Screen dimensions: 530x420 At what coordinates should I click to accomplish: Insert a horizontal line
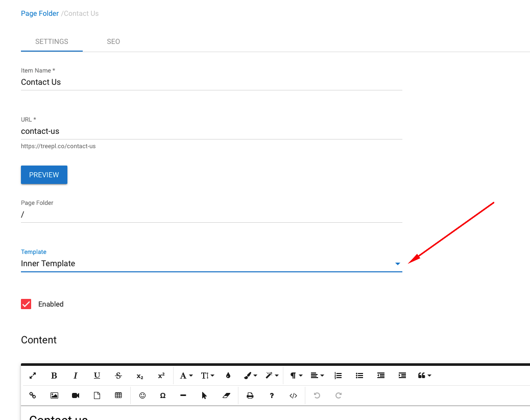[183, 395]
